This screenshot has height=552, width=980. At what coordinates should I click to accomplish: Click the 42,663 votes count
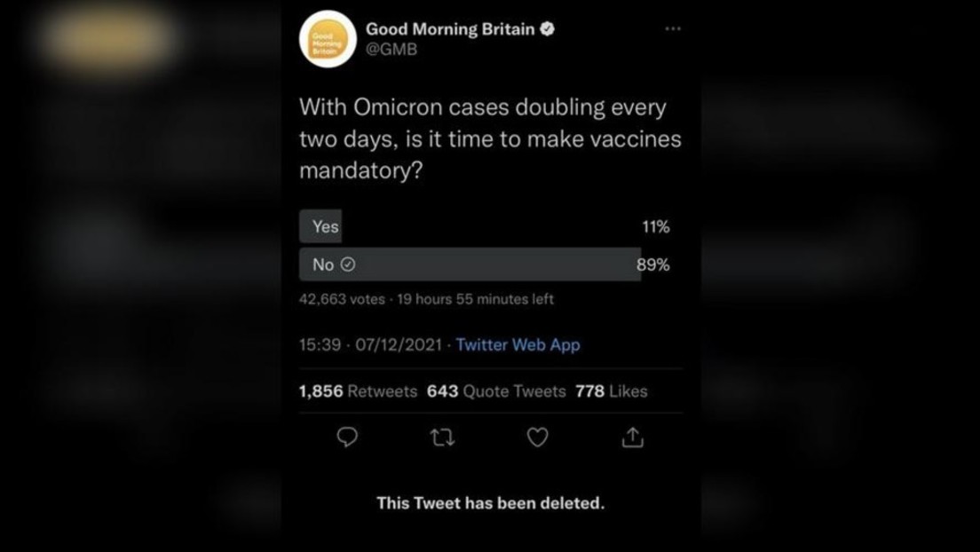pyautogui.click(x=342, y=299)
